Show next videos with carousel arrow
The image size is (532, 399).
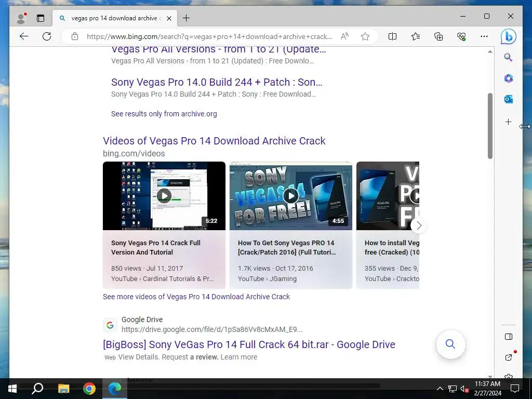419,225
